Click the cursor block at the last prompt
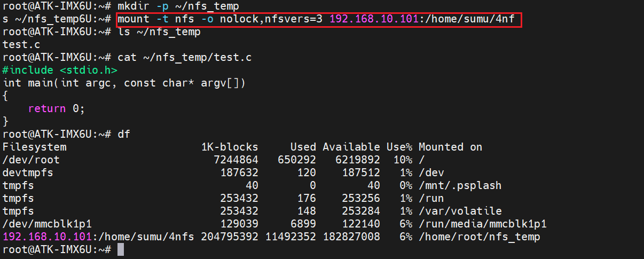This screenshot has width=644, height=259. click(x=120, y=250)
